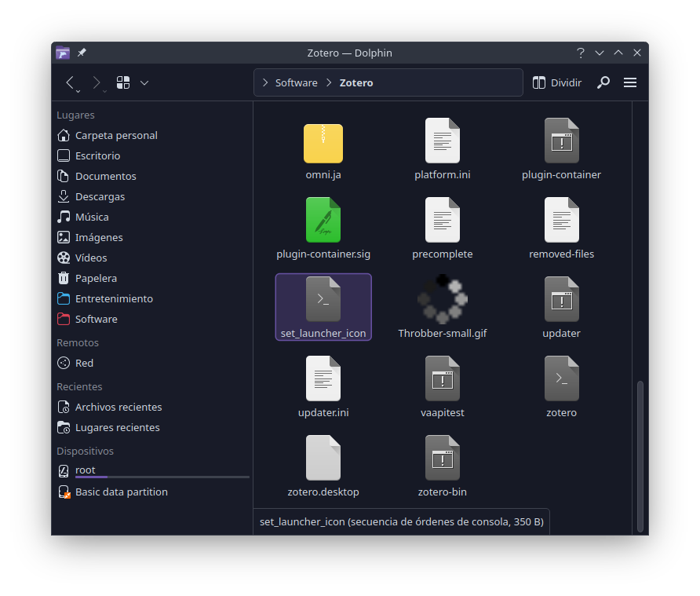Open the view mode dropdown arrow

[x=144, y=83]
